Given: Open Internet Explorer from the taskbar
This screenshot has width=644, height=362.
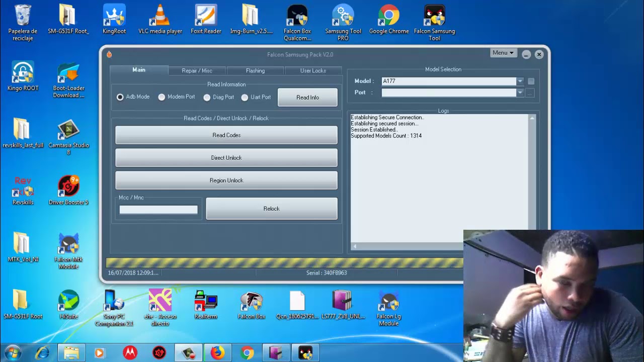Looking at the screenshot, I should coord(42,353).
